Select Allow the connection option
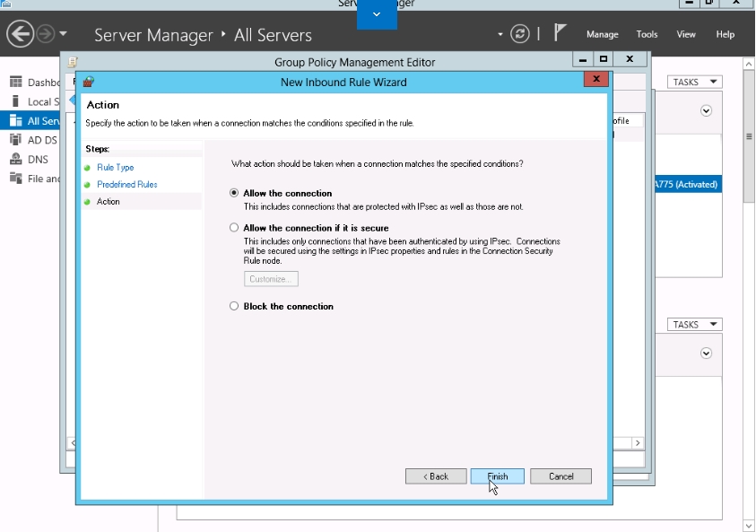Viewport: 756px width, 532px height. pyautogui.click(x=235, y=193)
